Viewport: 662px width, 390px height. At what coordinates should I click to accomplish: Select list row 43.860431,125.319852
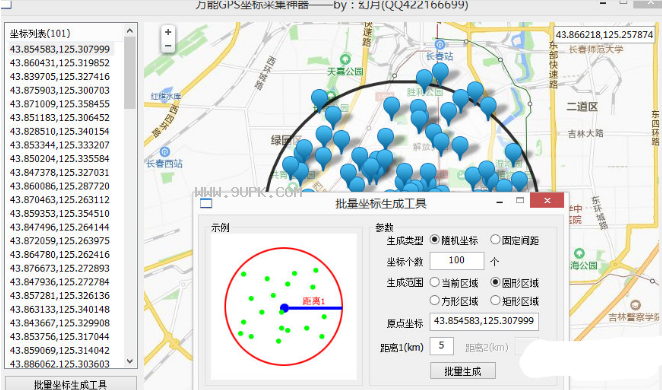tap(60, 62)
